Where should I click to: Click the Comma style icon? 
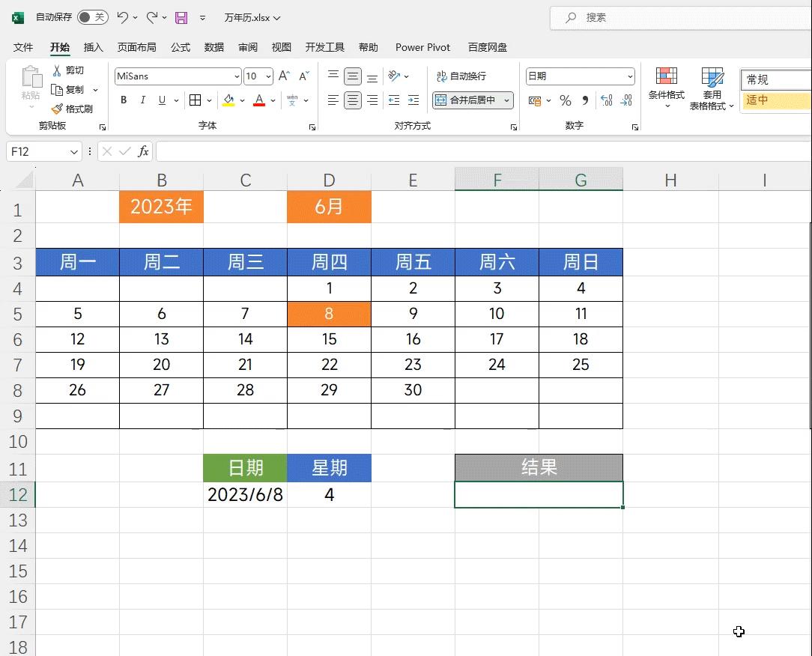(584, 100)
